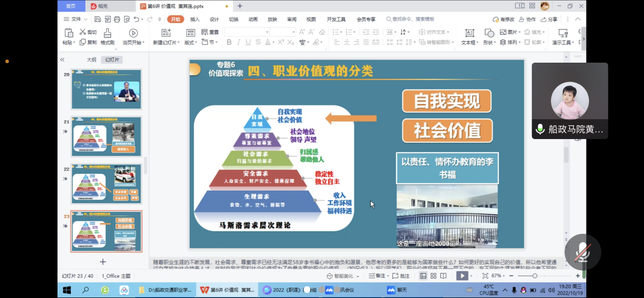Image resolution: width=644 pixels, height=298 pixels.
Task: Click the Cut (剪切) scissors icon
Action: coord(83,32)
